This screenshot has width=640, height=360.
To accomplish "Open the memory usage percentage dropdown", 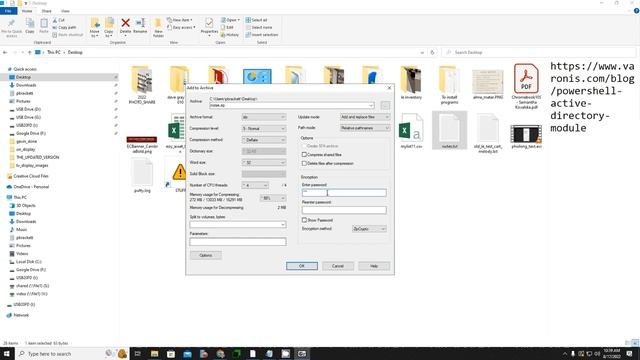I will tap(273, 198).
